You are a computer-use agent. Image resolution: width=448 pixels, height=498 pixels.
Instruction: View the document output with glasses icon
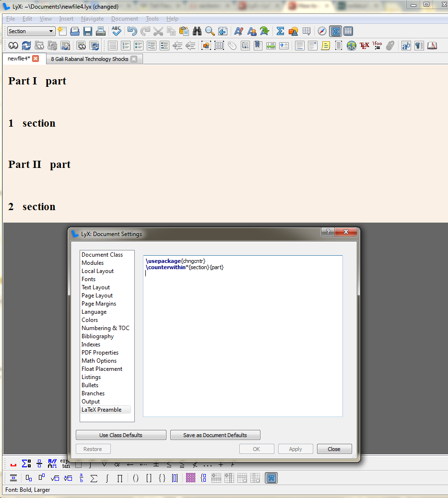pyautogui.click(x=13, y=46)
